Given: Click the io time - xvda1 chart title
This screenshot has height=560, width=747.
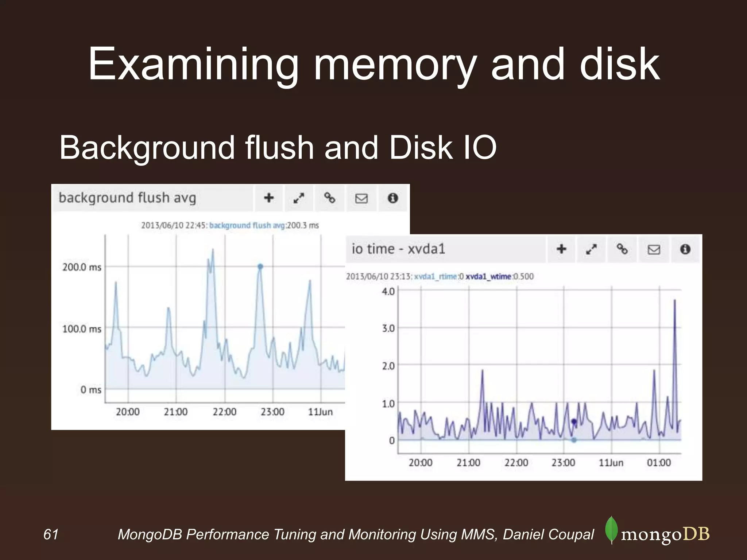Looking at the screenshot, I should 398,249.
